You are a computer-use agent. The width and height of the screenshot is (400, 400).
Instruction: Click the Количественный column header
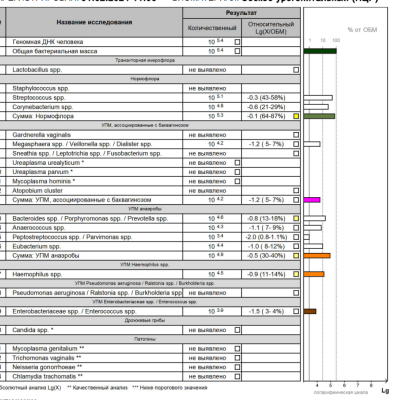[212, 28]
